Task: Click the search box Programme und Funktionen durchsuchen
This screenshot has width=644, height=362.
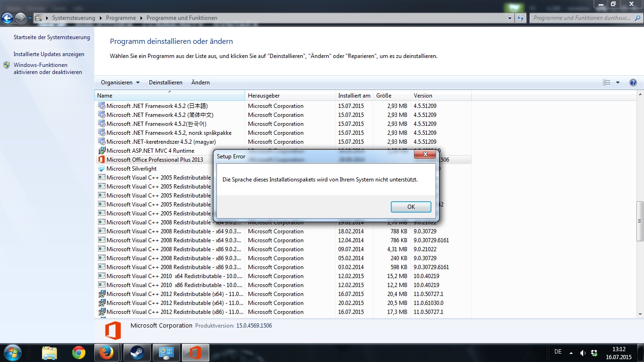Action: [586, 18]
